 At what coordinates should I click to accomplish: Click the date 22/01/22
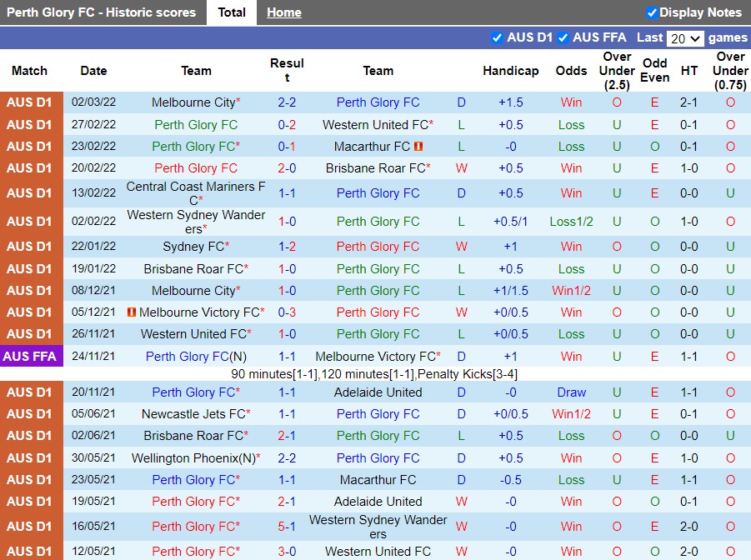coord(94,246)
